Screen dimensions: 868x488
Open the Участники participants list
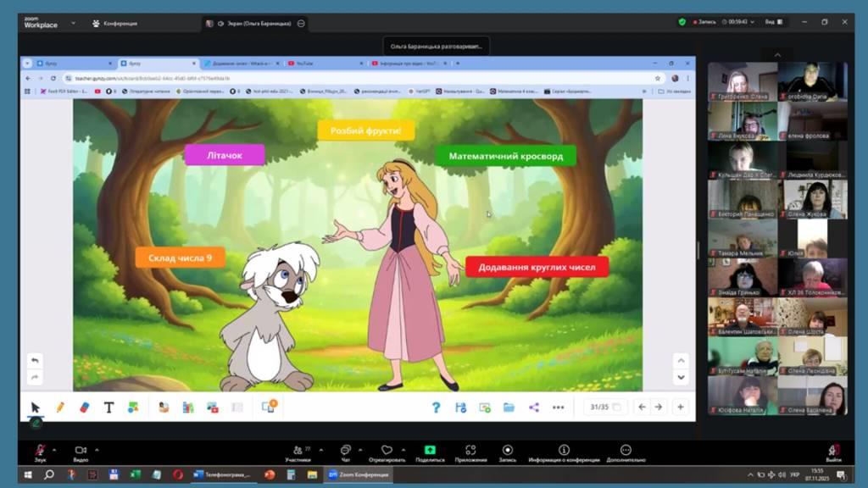[298, 452]
